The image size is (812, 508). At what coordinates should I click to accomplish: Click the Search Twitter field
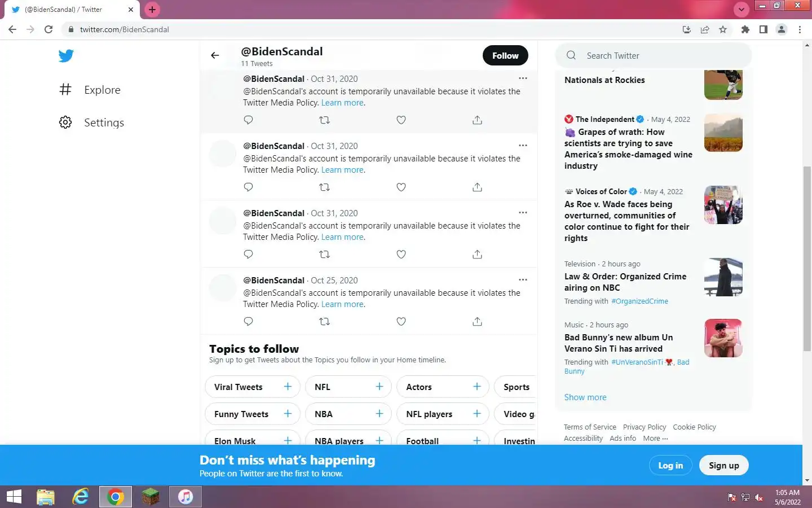pyautogui.click(x=654, y=55)
